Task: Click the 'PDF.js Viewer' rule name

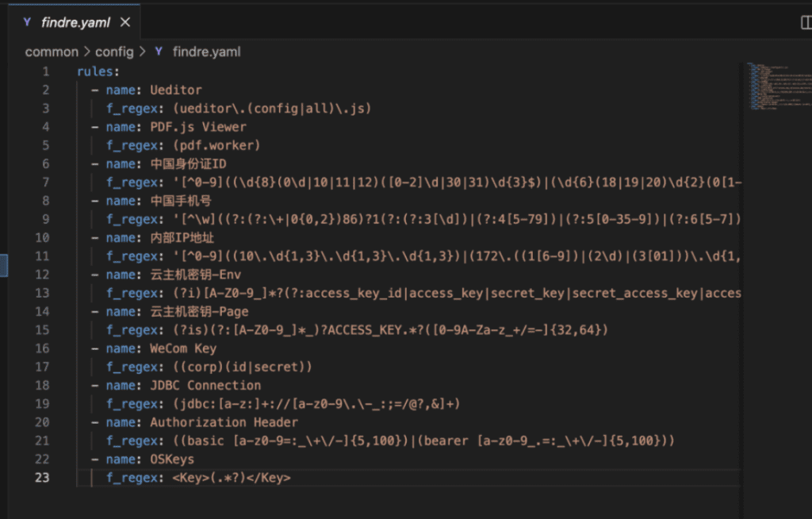Action: pos(198,127)
